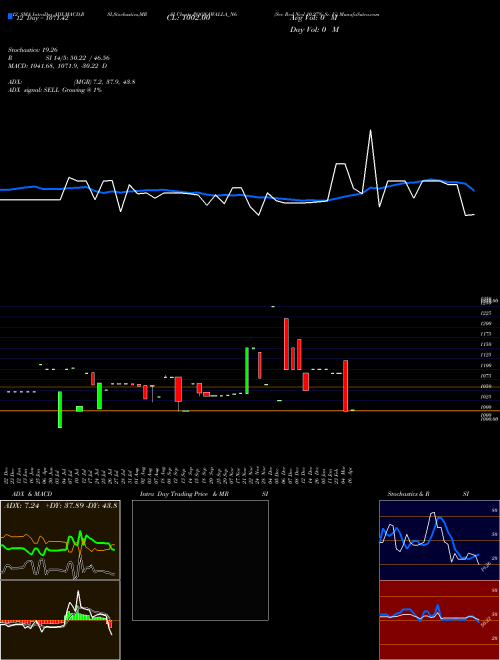The image size is (500, 660).
Task: Click the tallest white spike on line chart
Action: pos(370,130)
